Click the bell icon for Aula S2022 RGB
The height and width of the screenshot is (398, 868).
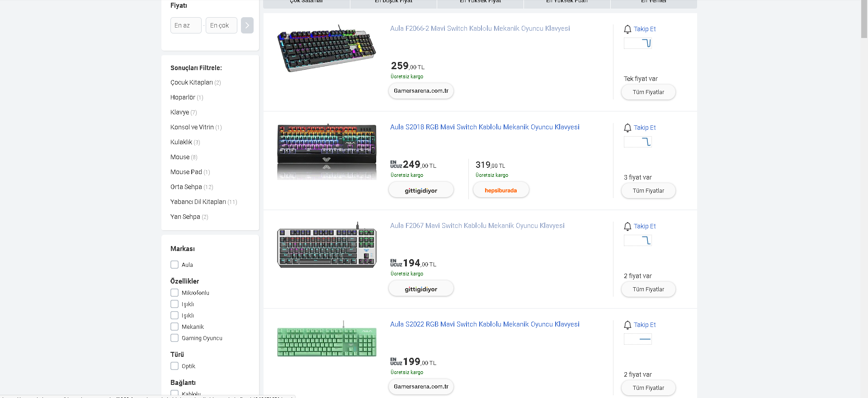(x=627, y=325)
